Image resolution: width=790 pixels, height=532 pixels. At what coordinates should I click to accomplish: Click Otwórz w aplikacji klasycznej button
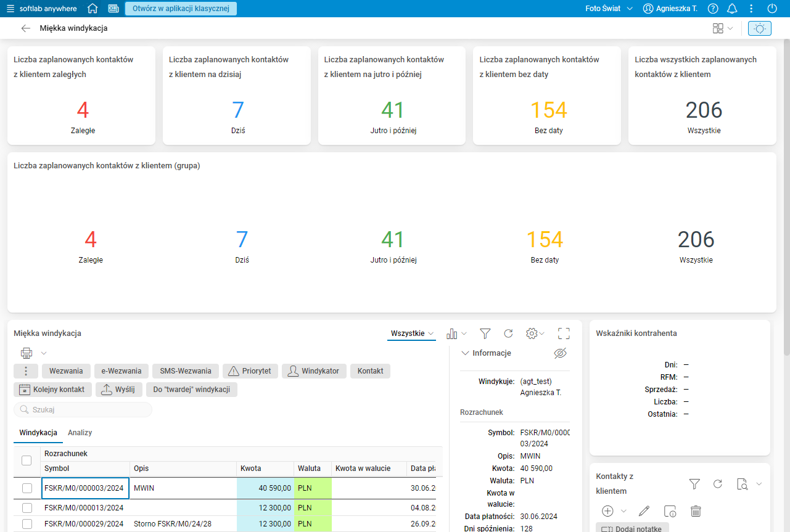point(181,9)
